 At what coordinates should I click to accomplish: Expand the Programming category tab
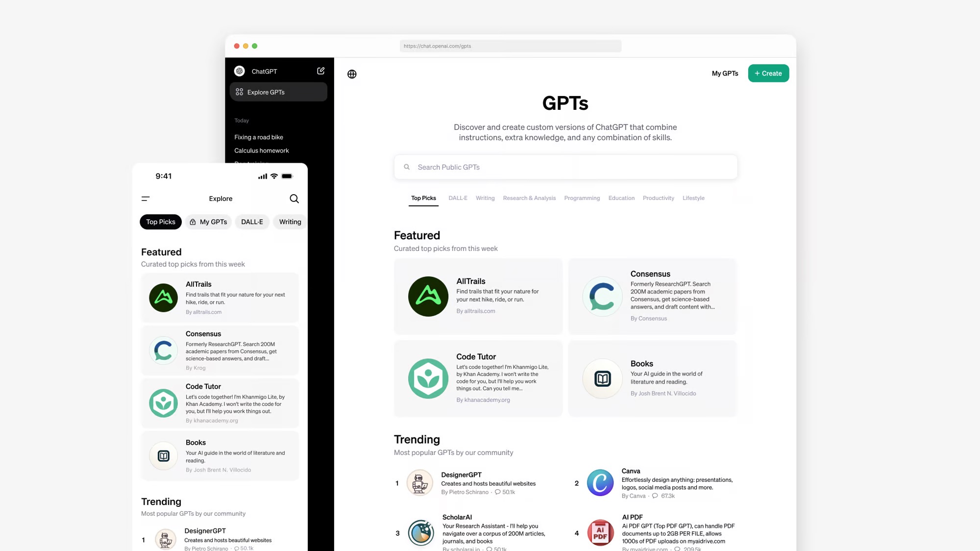pos(582,198)
